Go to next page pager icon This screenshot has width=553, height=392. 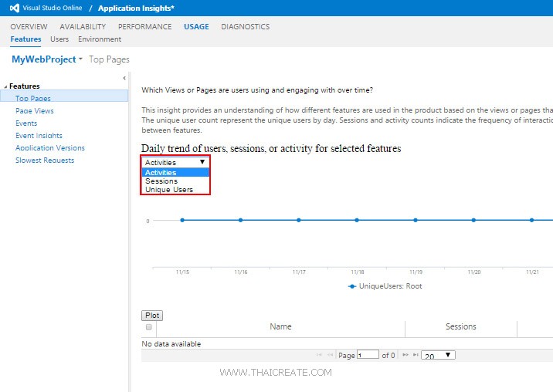[405, 355]
